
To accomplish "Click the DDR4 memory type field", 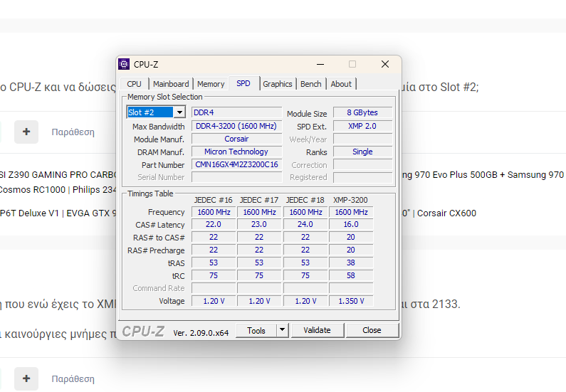I will tap(236, 112).
